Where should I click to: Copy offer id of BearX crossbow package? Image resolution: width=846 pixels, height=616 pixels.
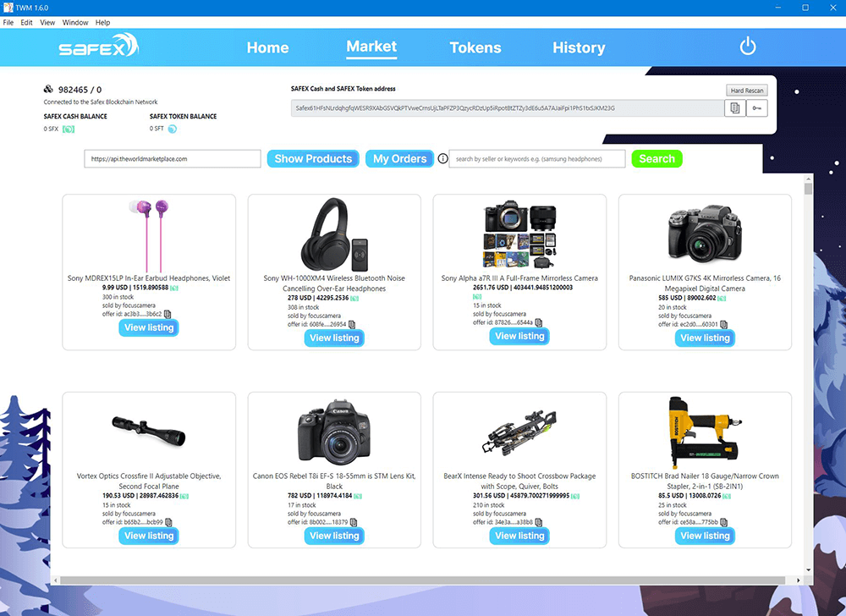pyautogui.click(x=538, y=522)
